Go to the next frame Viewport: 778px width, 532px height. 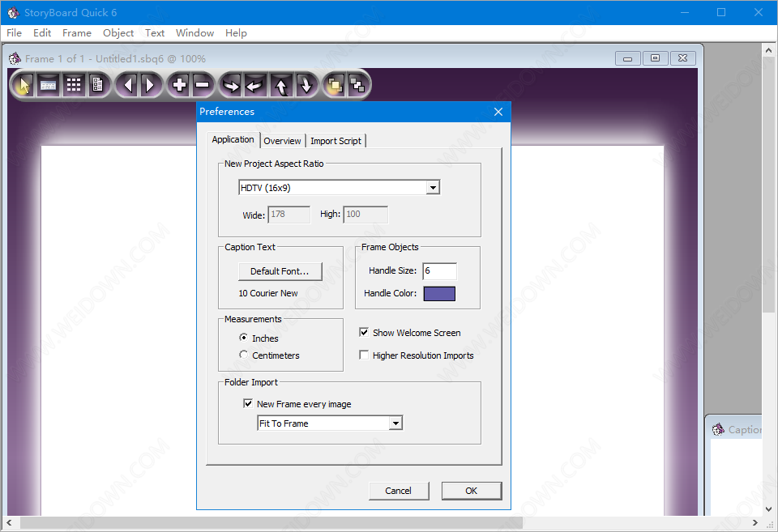point(149,84)
